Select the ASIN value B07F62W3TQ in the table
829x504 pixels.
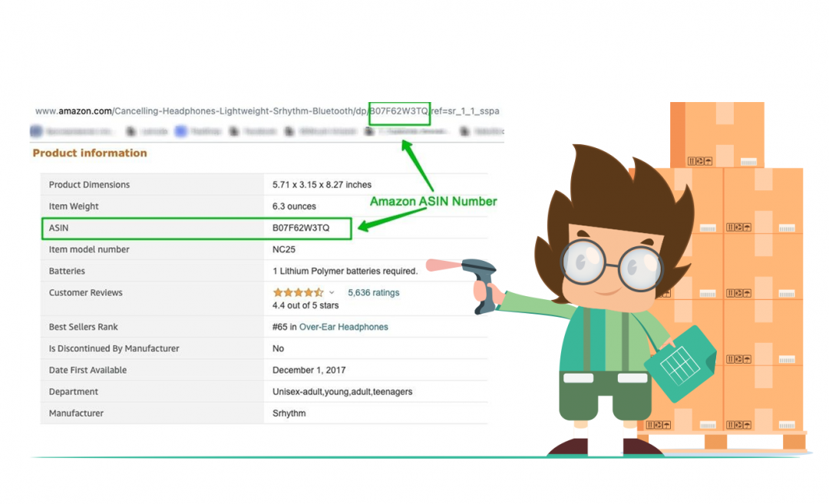[x=301, y=228]
